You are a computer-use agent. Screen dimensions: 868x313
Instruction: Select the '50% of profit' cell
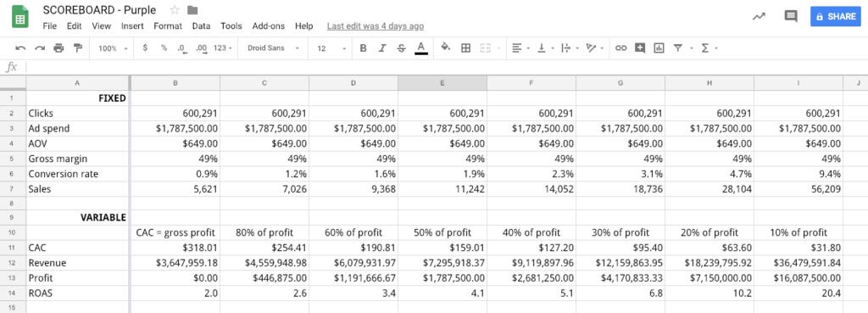[x=442, y=232]
